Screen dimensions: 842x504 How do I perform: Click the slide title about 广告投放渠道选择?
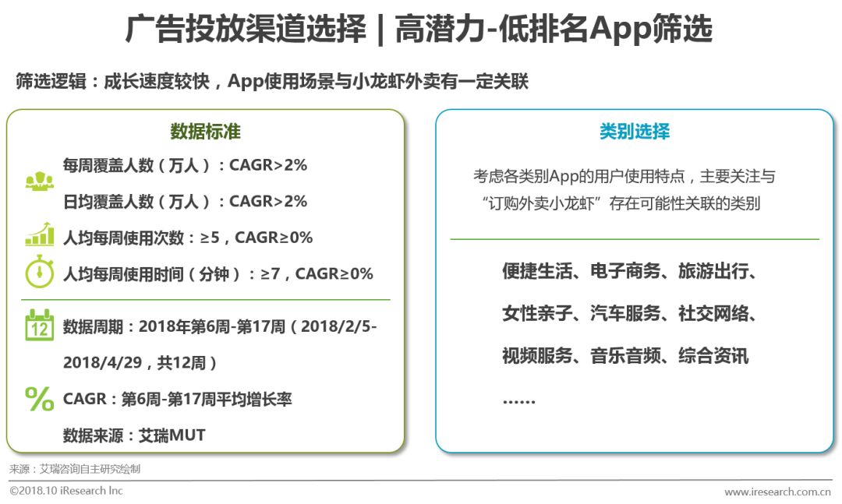[419, 29]
